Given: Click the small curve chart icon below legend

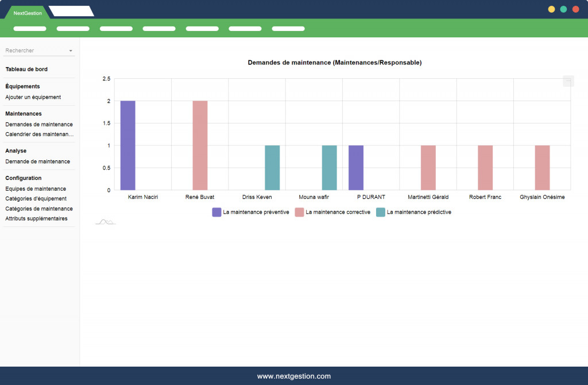Looking at the screenshot, I should coord(106,222).
